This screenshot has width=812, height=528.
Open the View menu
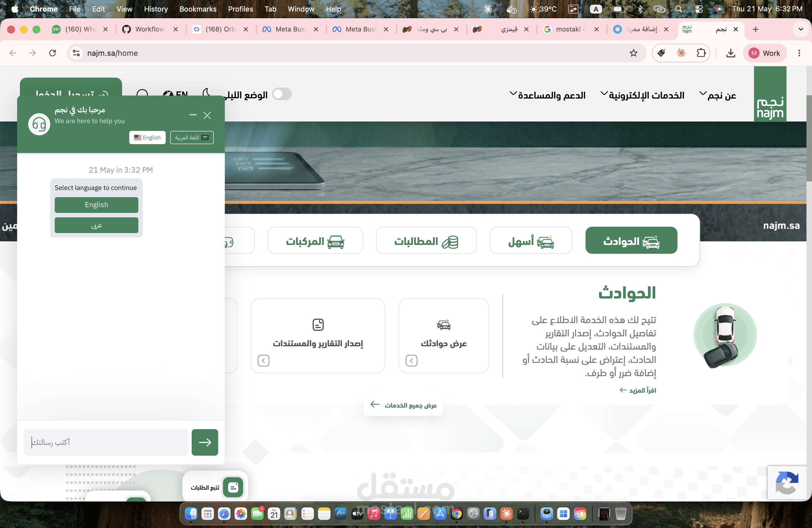[124, 9]
